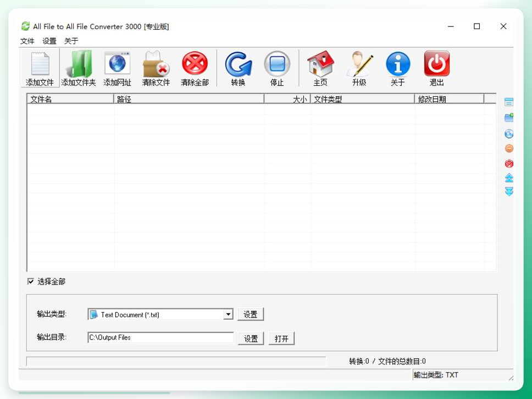This screenshot has width=532, height=399.
Task: Sort by the 修改日期 column header
Action: tap(449, 99)
